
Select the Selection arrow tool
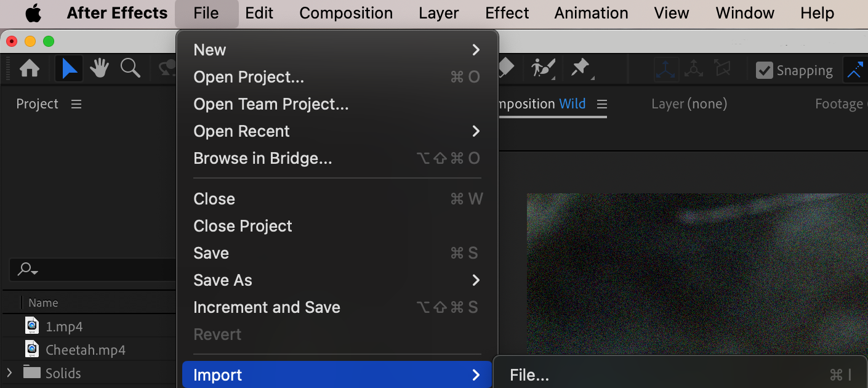69,69
